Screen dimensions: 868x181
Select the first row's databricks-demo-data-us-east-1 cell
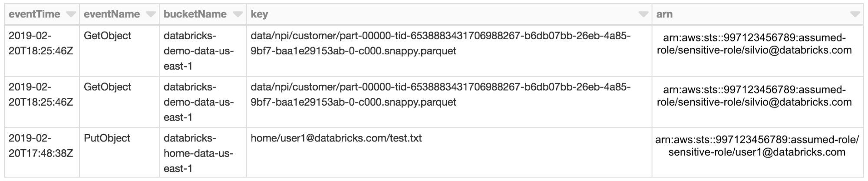pyautogui.click(x=198, y=51)
